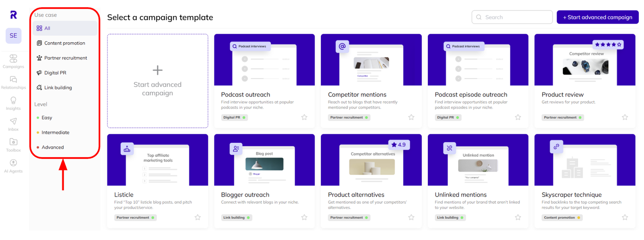
Task: Open the Product review template thumbnail
Action: pos(585,60)
